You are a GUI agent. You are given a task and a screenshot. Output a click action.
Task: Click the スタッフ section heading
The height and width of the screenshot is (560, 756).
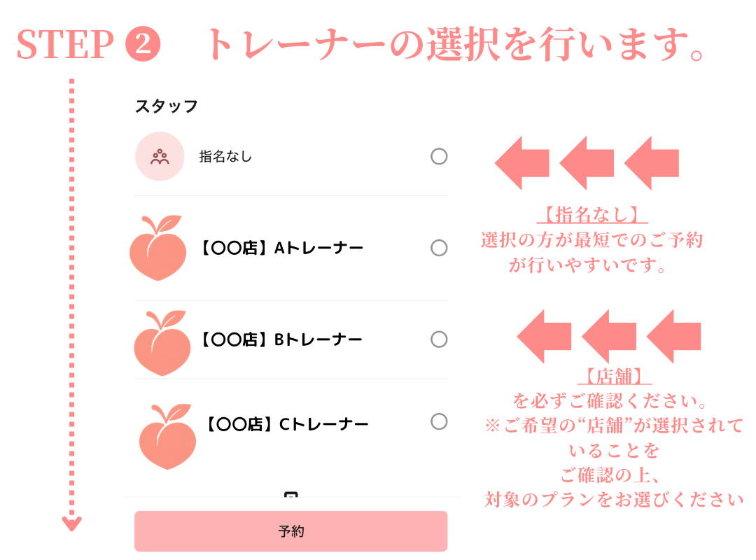pos(167,106)
